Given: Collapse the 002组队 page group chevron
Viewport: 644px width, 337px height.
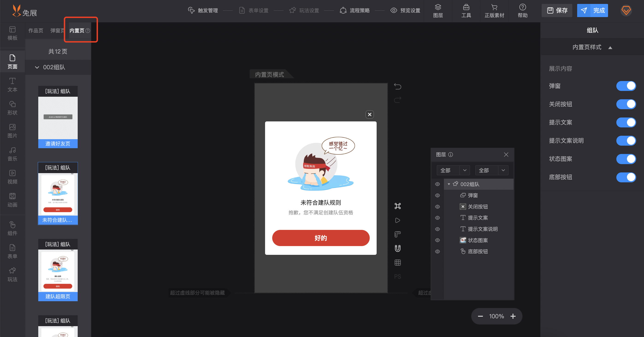Looking at the screenshot, I should (x=37, y=67).
